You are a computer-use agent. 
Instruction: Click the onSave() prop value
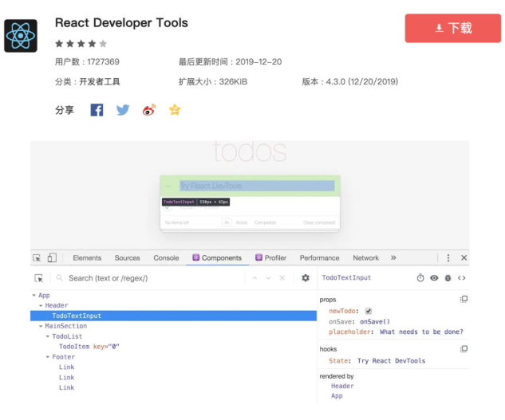375,321
